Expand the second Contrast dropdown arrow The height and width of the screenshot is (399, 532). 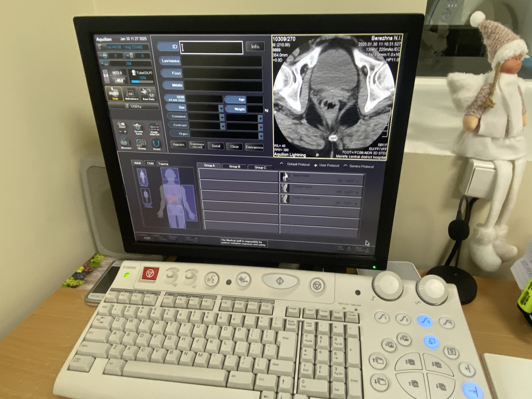click(261, 127)
